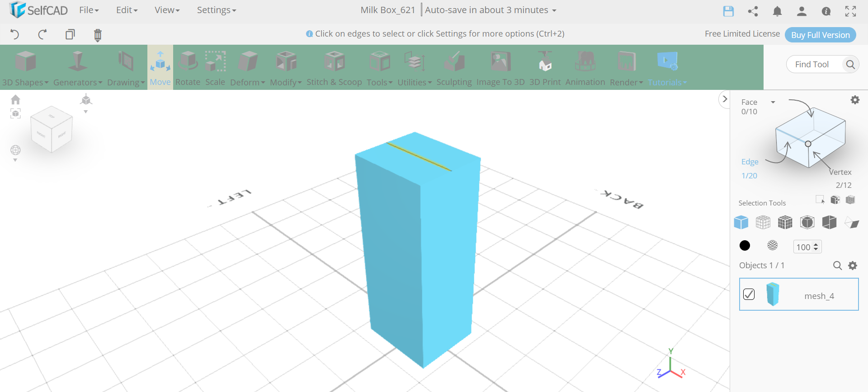The width and height of the screenshot is (868, 392).
Task: Click the info icon in header
Action: (x=826, y=11)
